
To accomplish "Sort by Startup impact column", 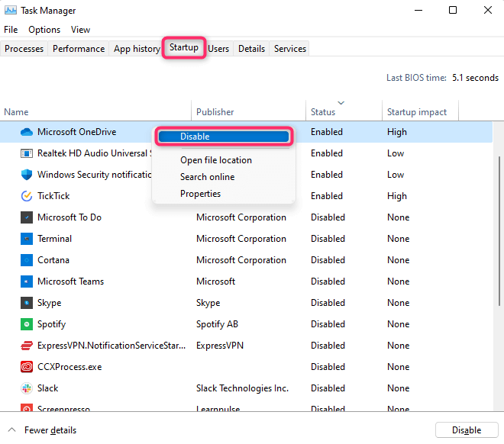I will 417,112.
